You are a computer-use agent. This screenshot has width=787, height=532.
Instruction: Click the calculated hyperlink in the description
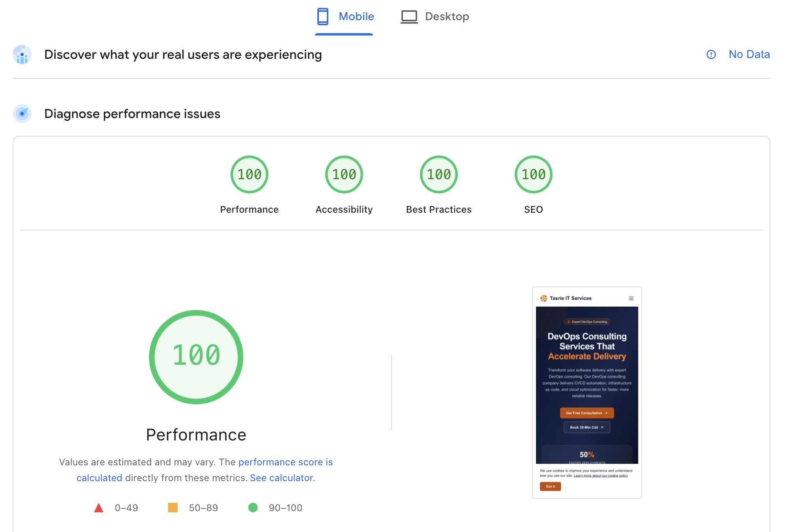click(99, 478)
